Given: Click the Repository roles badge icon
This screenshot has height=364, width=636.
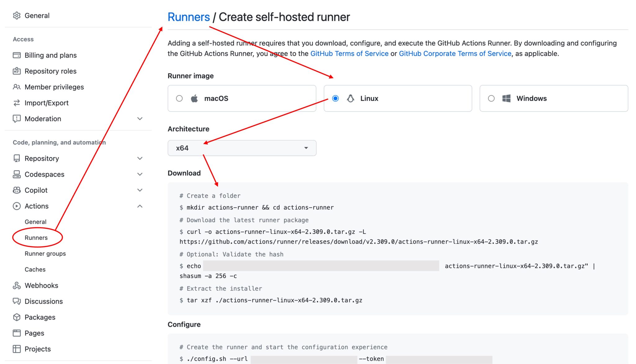Looking at the screenshot, I should [17, 71].
